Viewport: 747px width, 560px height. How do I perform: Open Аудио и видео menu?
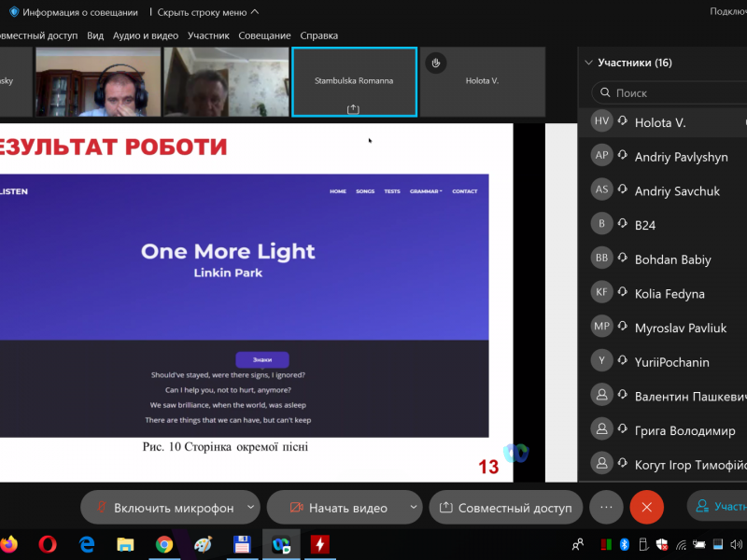pyautogui.click(x=145, y=35)
